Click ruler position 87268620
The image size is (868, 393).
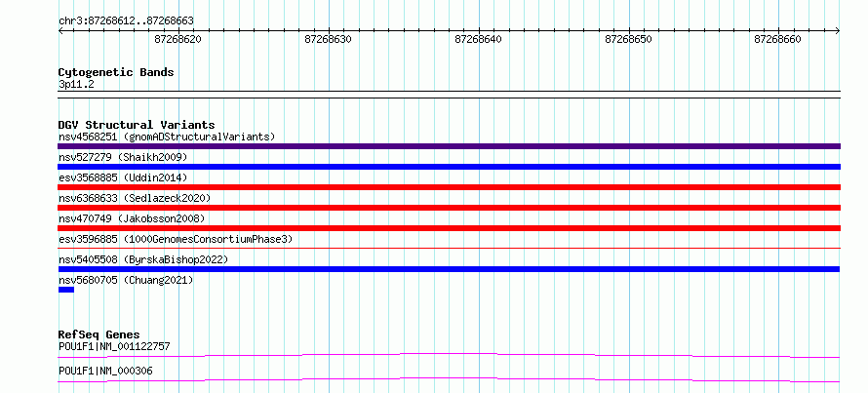(178, 39)
